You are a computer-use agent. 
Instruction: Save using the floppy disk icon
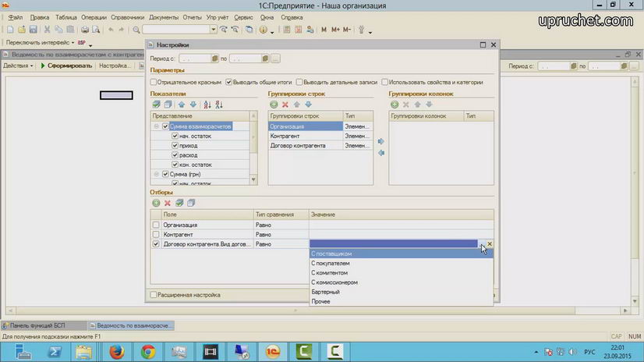click(x=33, y=30)
